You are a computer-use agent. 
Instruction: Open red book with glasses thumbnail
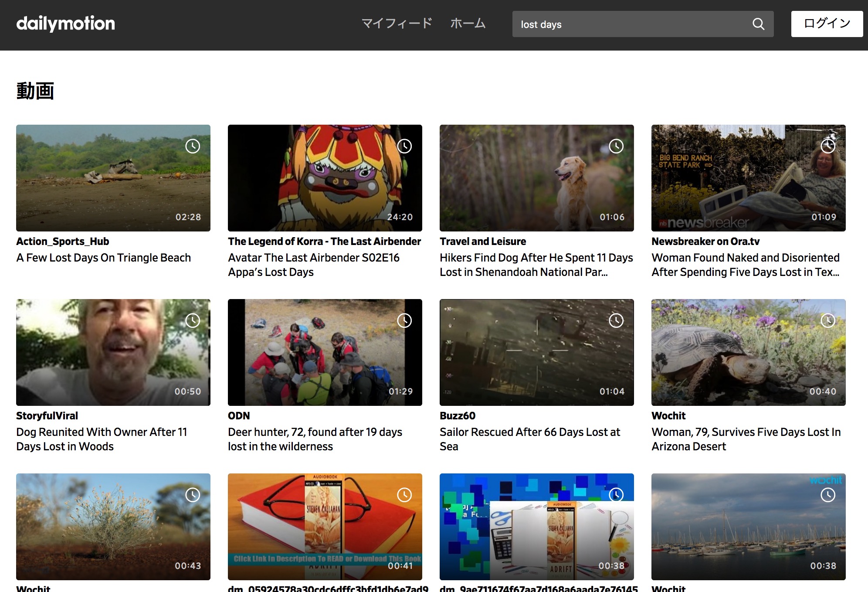point(325,527)
